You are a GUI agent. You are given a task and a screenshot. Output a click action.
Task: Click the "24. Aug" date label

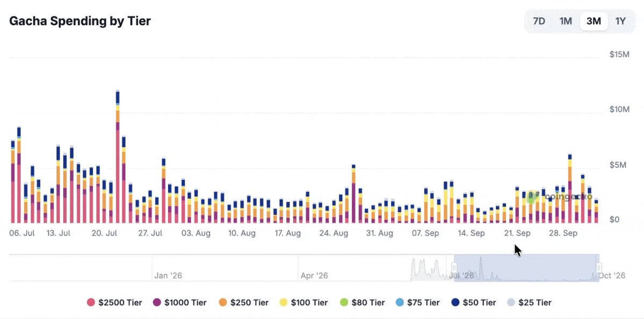[334, 233]
